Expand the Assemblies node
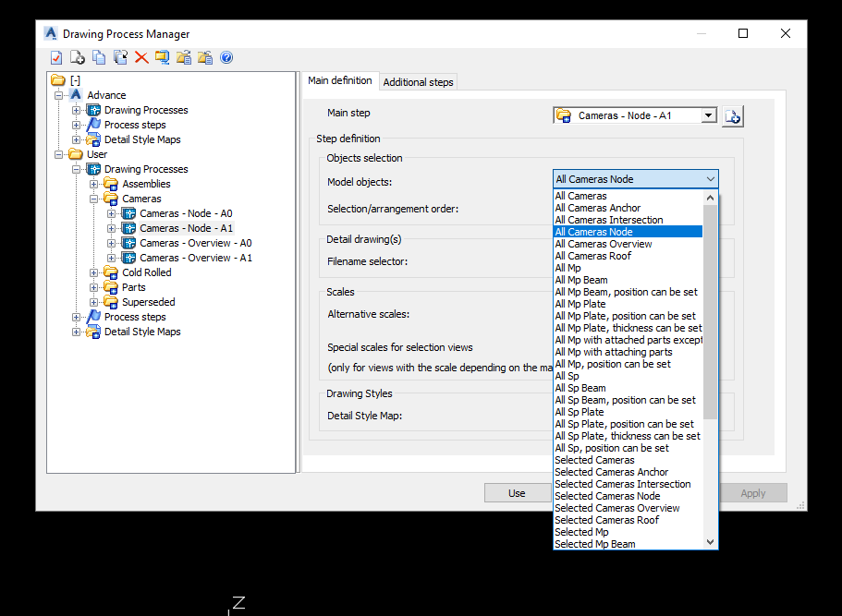The height and width of the screenshot is (616, 842). click(92, 183)
